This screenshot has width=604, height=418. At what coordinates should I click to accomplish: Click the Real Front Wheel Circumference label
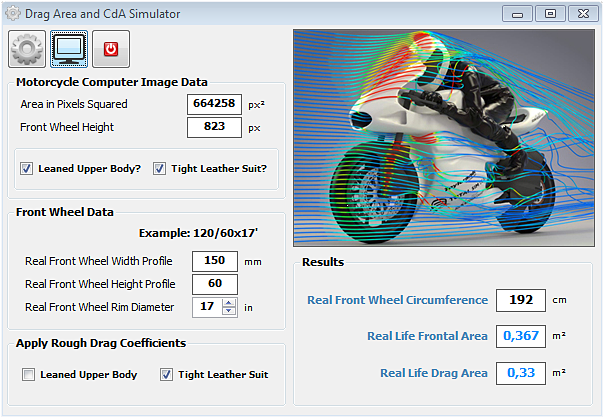[398, 300]
